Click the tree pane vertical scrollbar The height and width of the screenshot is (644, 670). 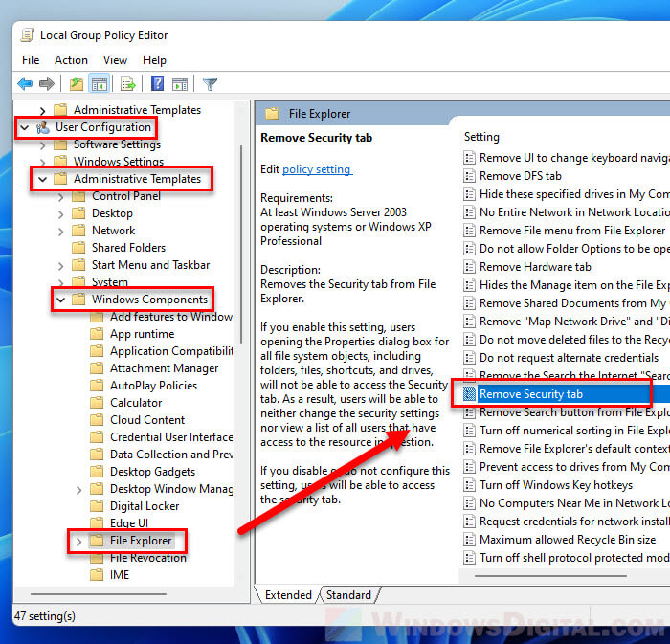241,245
